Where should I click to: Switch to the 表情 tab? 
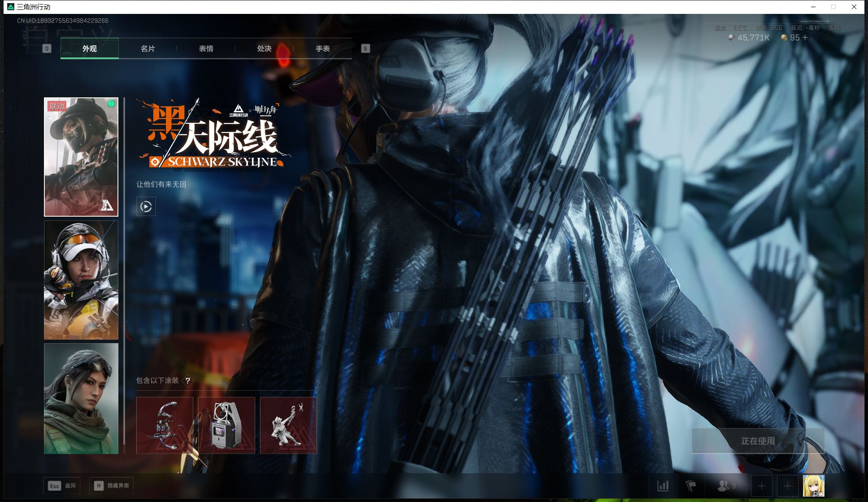tap(206, 48)
